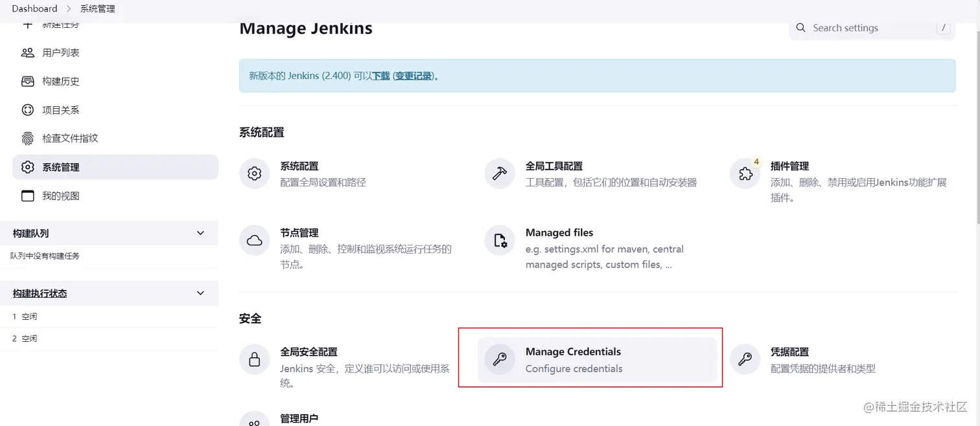Click 队列中没有构建任务 text
Screen dimensions: 980x426
tap(45, 256)
